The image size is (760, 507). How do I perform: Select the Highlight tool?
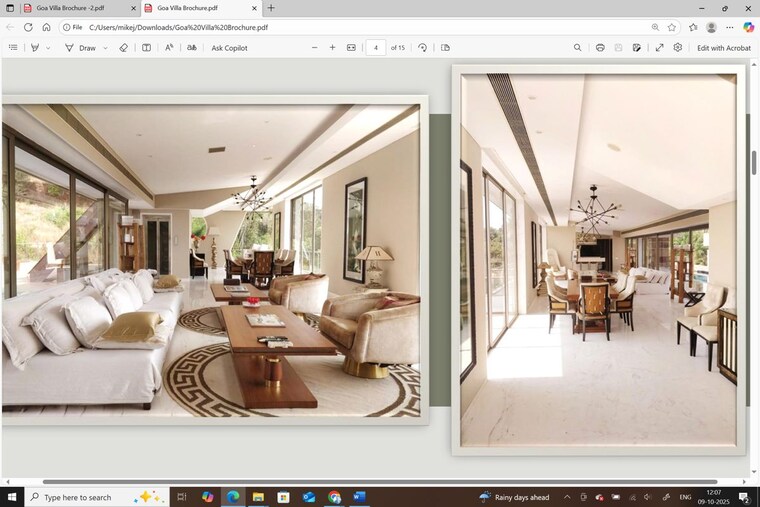click(35, 48)
